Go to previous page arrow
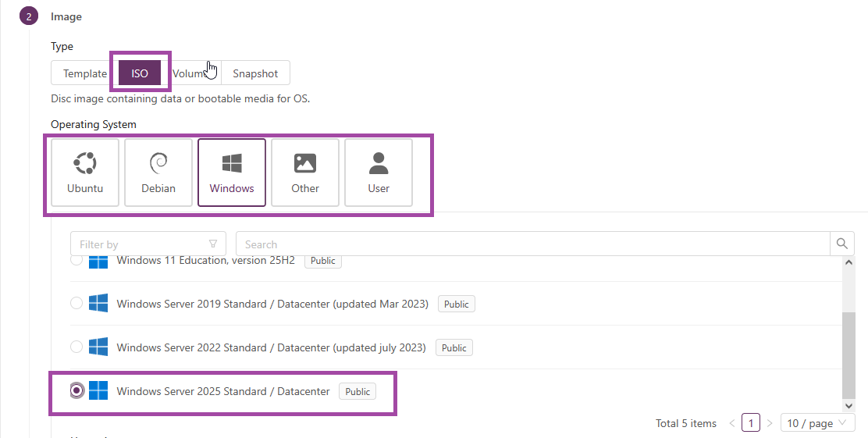Image resolution: width=868 pixels, height=438 pixels. click(x=732, y=423)
